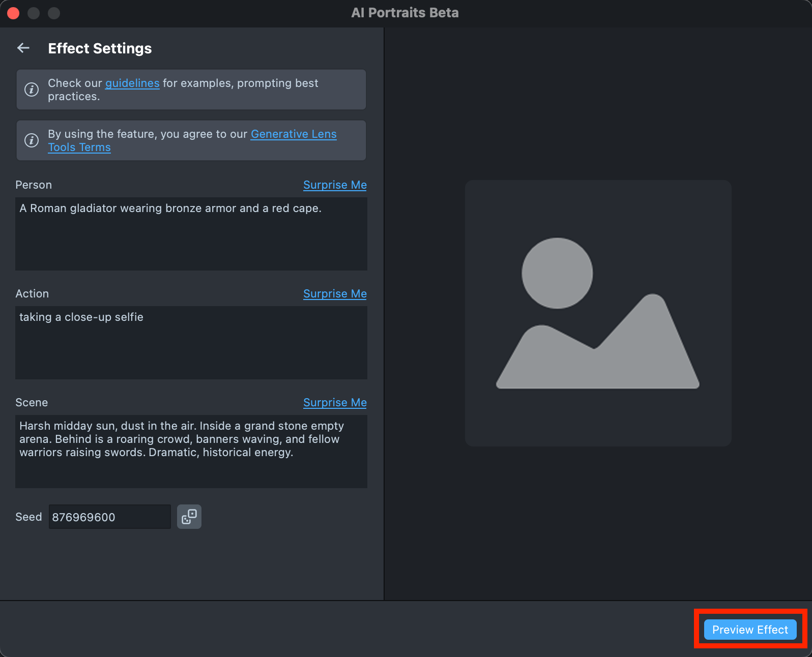The width and height of the screenshot is (812, 657).
Task: Click the AI Portraits Beta title bar
Action: [405, 13]
